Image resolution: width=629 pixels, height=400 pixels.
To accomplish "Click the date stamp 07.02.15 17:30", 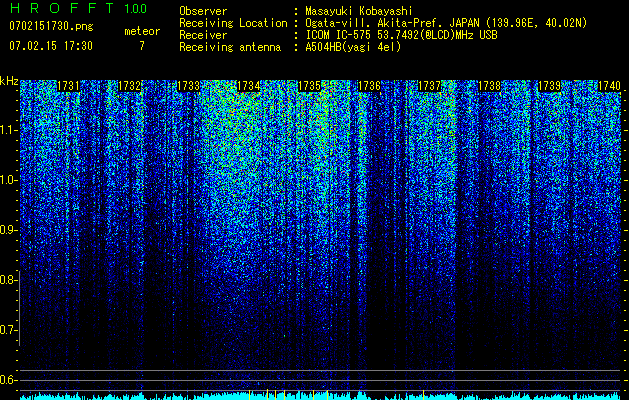I will coord(51,46).
